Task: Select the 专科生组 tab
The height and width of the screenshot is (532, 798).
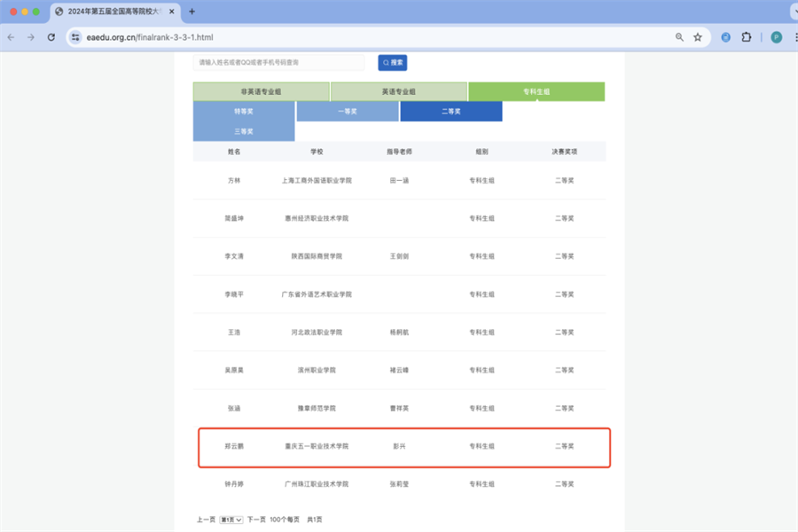Action: (x=536, y=91)
